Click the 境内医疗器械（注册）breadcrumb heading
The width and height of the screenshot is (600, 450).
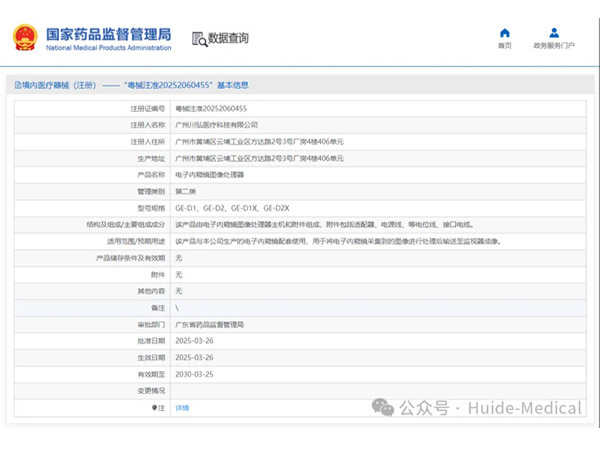point(55,85)
